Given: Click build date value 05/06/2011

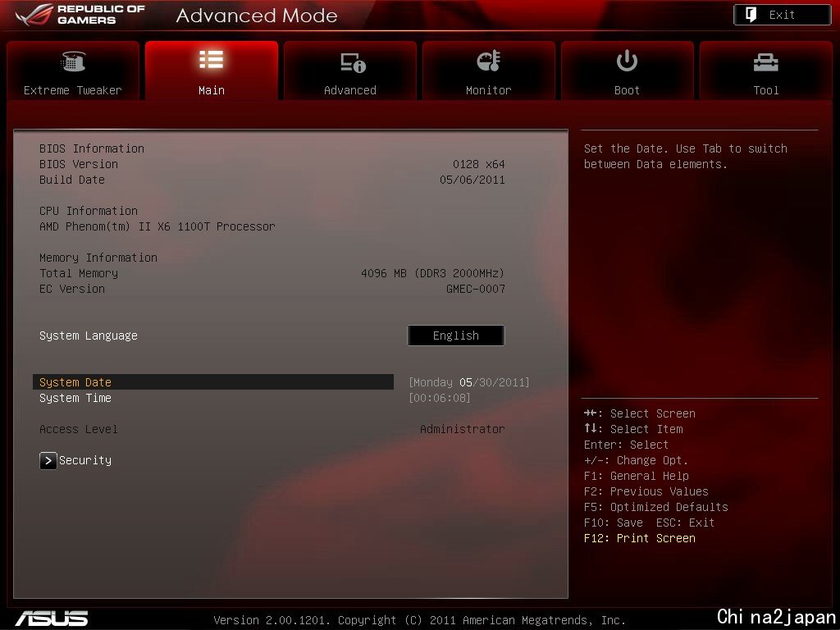Looking at the screenshot, I should click(472, 180).
